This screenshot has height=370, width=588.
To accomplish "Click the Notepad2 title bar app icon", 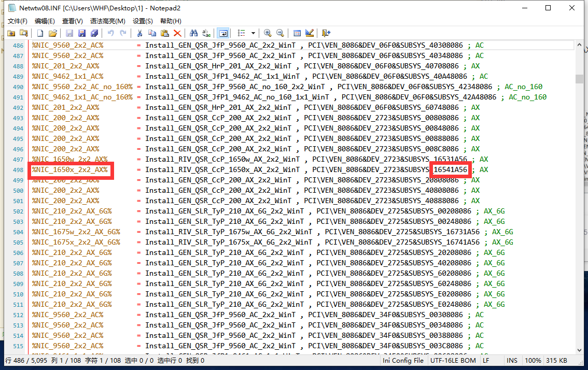I will click(12, 8).
